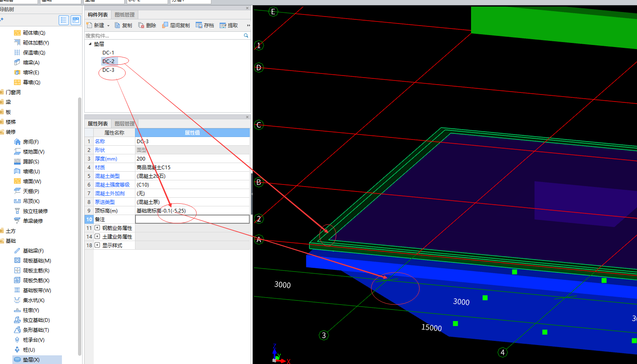
Task: Click the 新建 button
Action: (95, 26)
